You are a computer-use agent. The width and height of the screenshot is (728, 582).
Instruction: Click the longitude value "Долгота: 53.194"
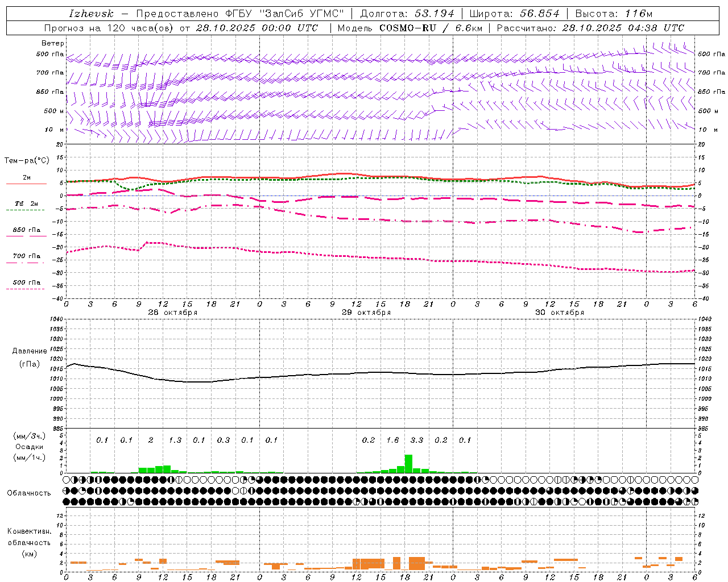point(407,14)
